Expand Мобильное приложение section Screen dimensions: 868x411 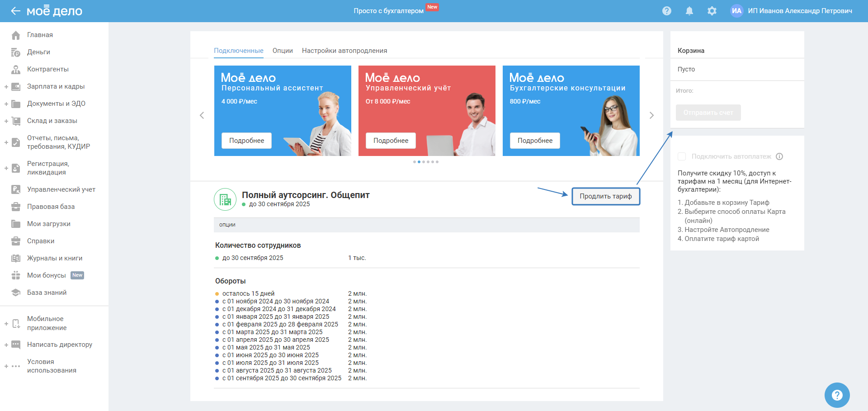coord(6,323)
